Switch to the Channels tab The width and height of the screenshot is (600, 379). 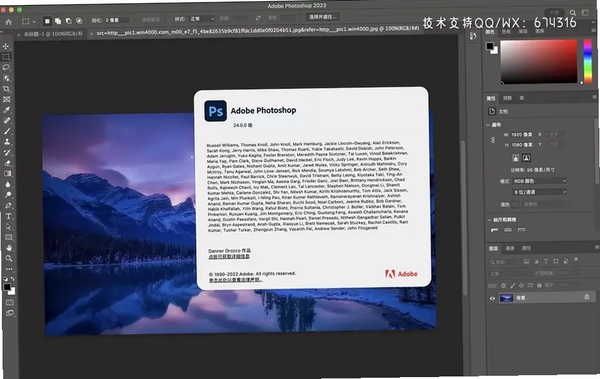click(x=510, y=248)
